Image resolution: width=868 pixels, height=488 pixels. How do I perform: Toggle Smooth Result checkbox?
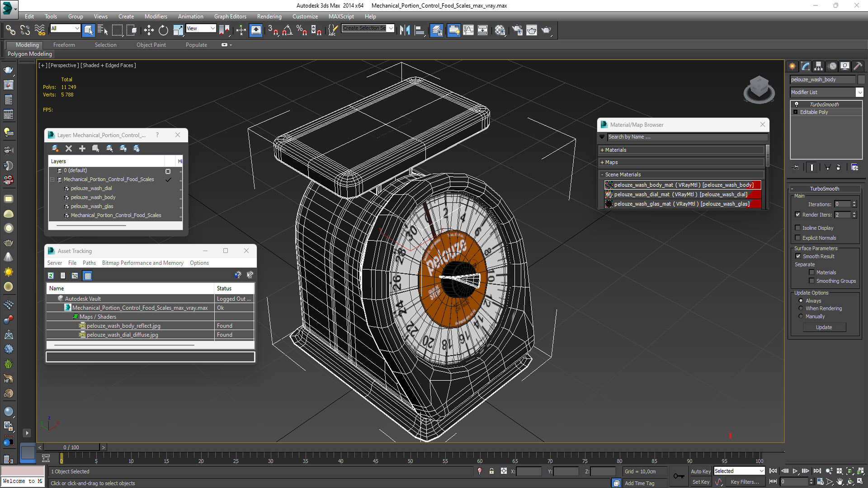point(798,256)
